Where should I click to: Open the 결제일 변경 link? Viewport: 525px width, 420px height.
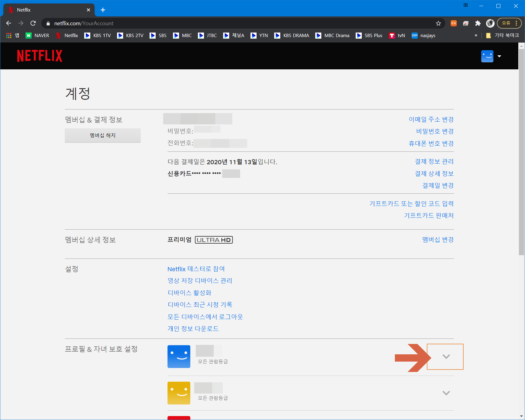[x=438, y=185]
